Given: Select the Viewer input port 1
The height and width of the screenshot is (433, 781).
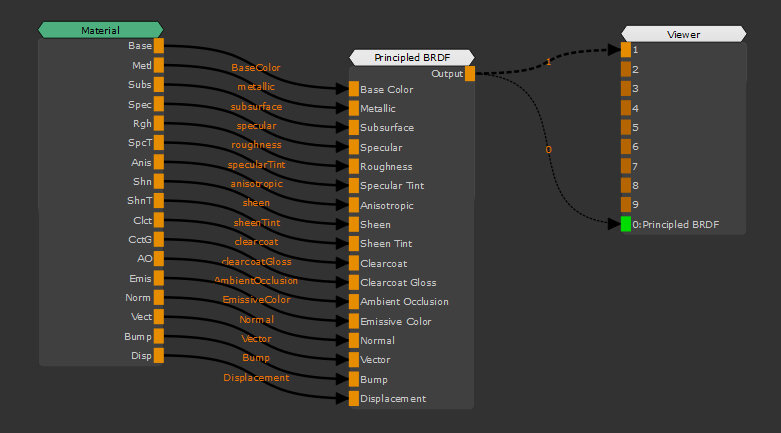Looking at the screenshot, I should pyautogui.click(x=626, y=49).
